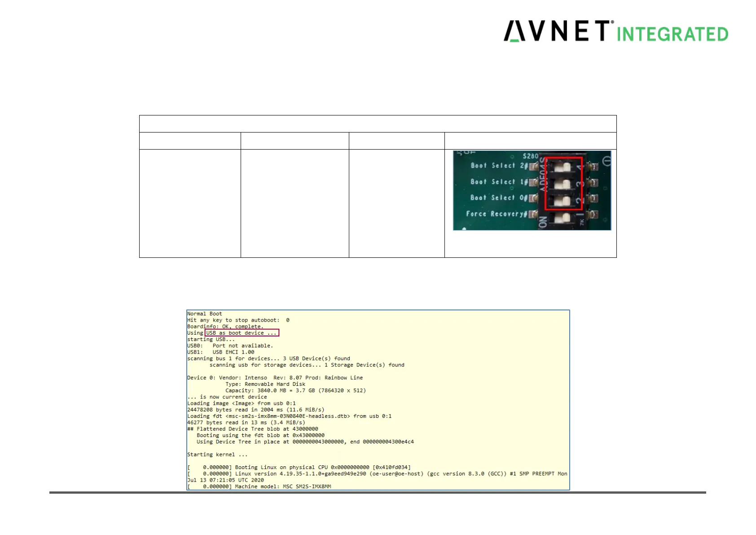
Task: Click the S280 label on the board photo
Action: click(530, 156)
